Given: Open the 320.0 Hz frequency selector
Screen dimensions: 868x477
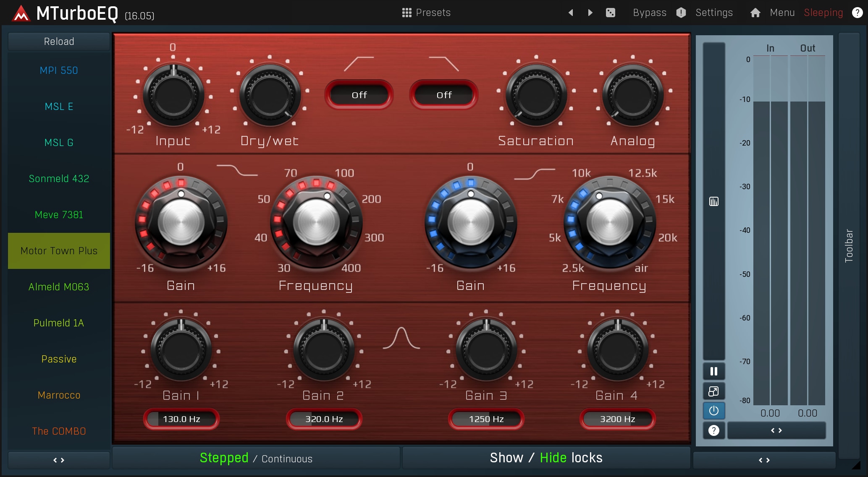Looking at the screenshot, I should tap(324, 419).
